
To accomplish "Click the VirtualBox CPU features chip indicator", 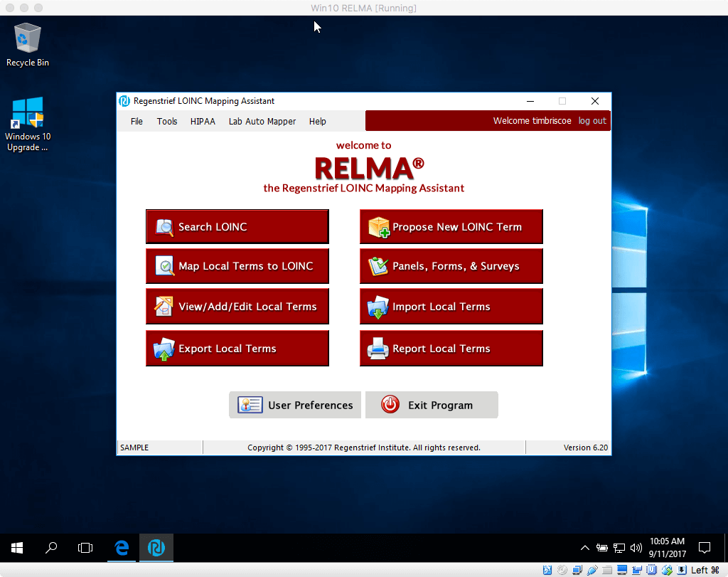I will [x=652, y=570].
